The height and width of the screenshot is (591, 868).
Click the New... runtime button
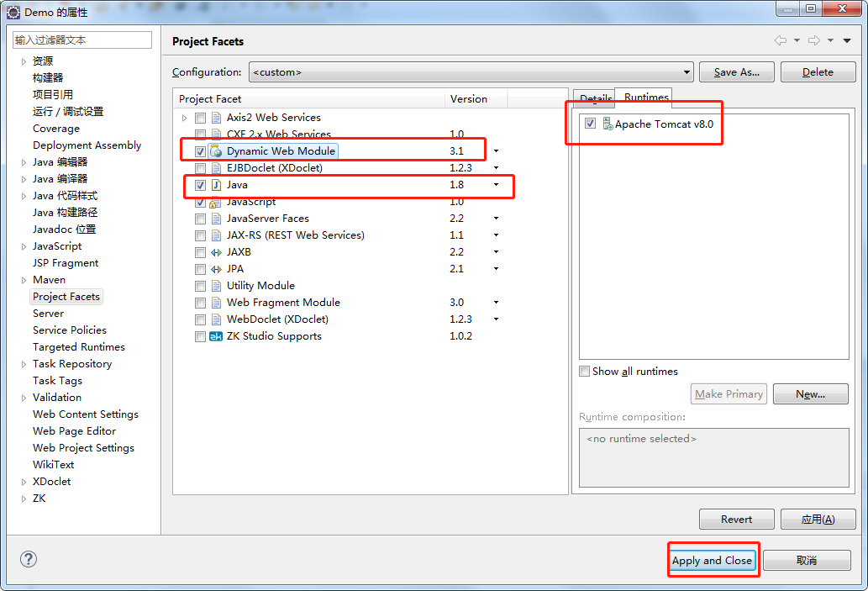(x=810, y=393)
